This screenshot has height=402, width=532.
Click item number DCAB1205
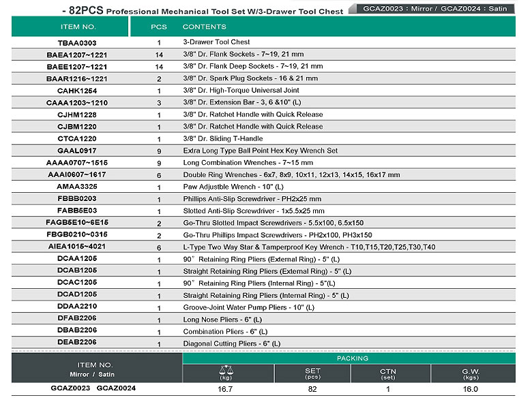tap(77, 270)
